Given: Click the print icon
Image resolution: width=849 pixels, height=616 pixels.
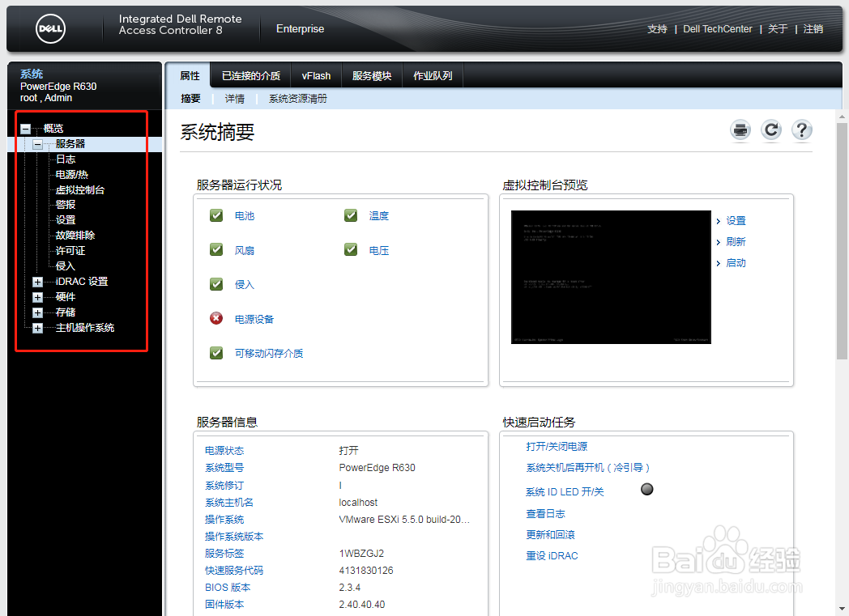Looking at the screenshot, I should [x=740, y=130].
